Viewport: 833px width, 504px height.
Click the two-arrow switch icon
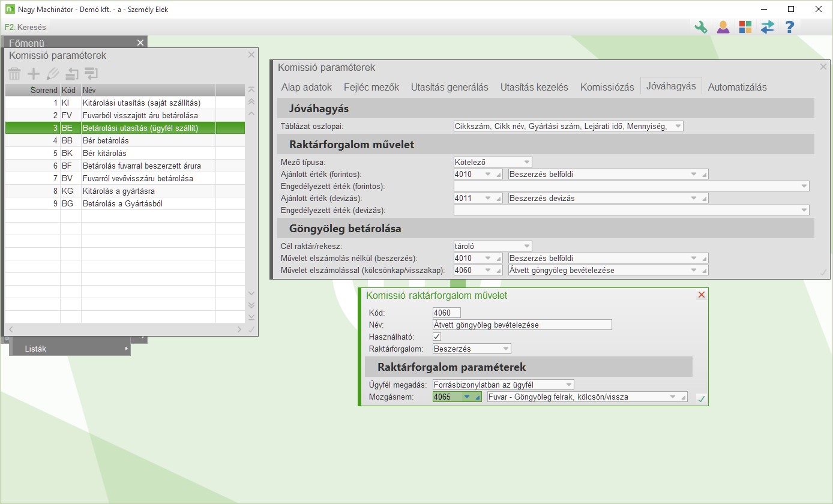(767, 27)
